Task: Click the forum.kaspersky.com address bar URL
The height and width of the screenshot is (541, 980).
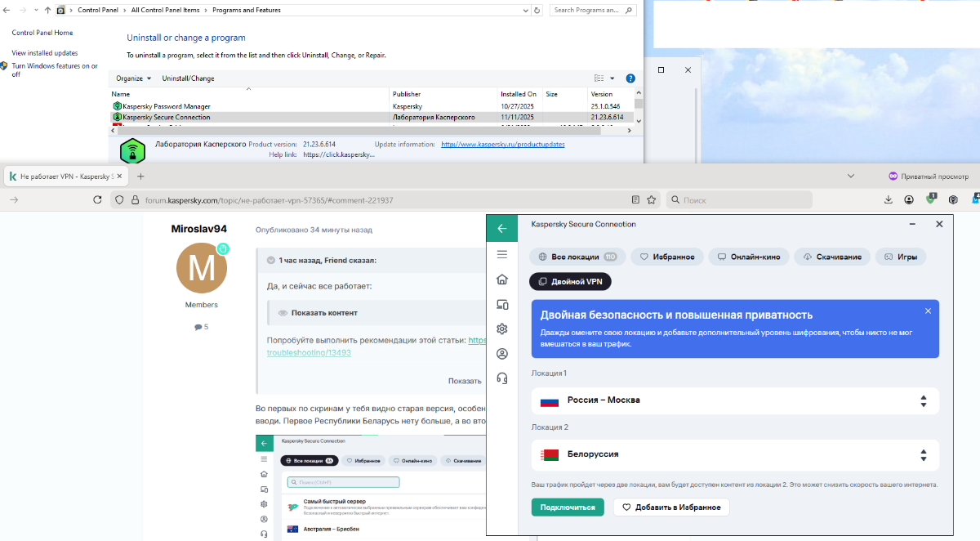Action: point(269,200)
